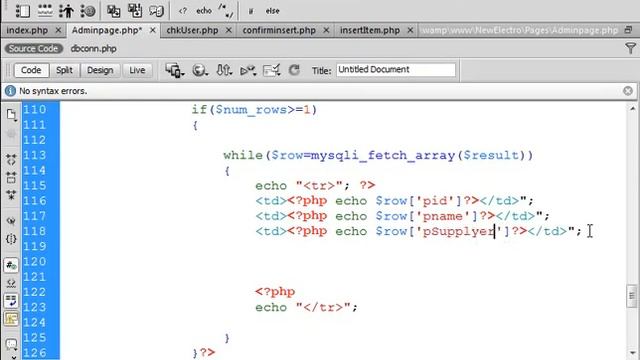The width and height of the screenshot is (640, 360).
Task: Insert PHP URL Variables from the PHP bar
Action: [x=44, y=11]
